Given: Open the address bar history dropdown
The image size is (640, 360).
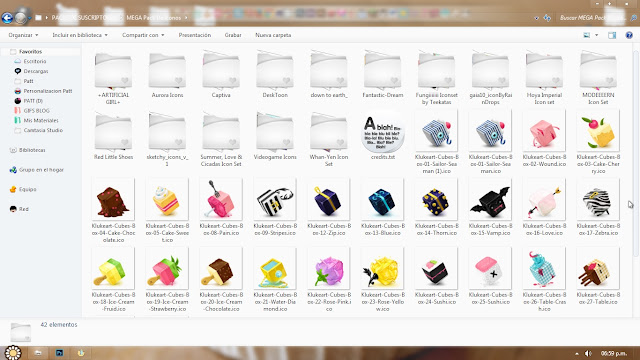Looking at the screenshot, I should (536, 18).
